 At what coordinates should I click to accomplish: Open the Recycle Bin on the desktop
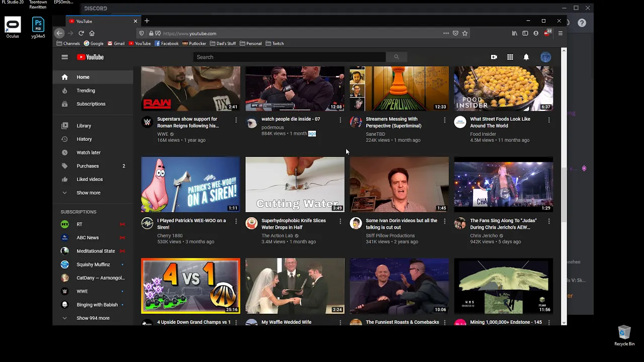pos(624,336)
